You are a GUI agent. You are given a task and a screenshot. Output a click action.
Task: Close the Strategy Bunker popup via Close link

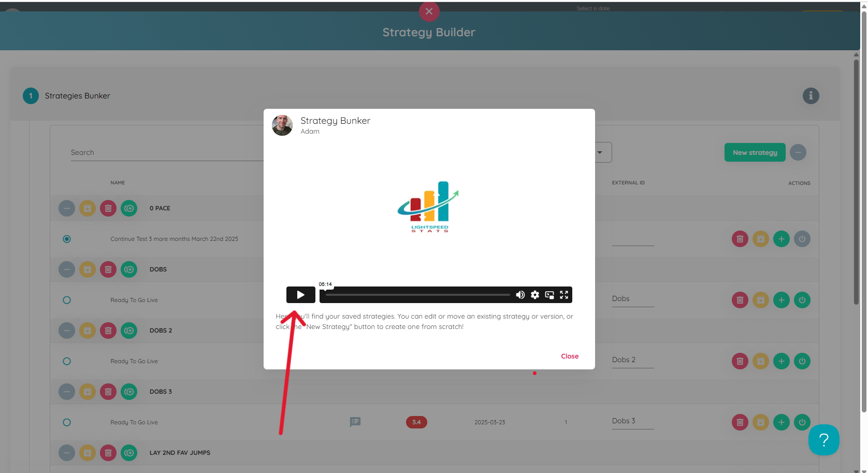pos(570,356)
